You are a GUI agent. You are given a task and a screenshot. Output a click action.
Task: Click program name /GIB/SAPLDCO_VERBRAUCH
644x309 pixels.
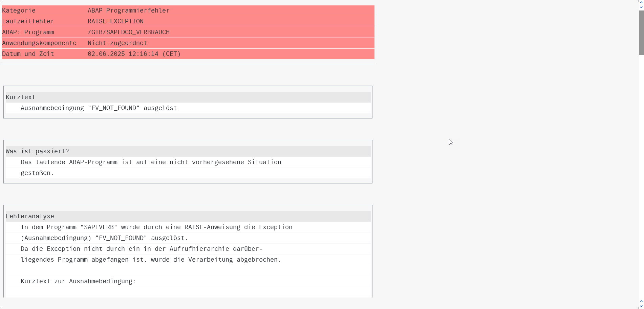(x=128, y=32)
